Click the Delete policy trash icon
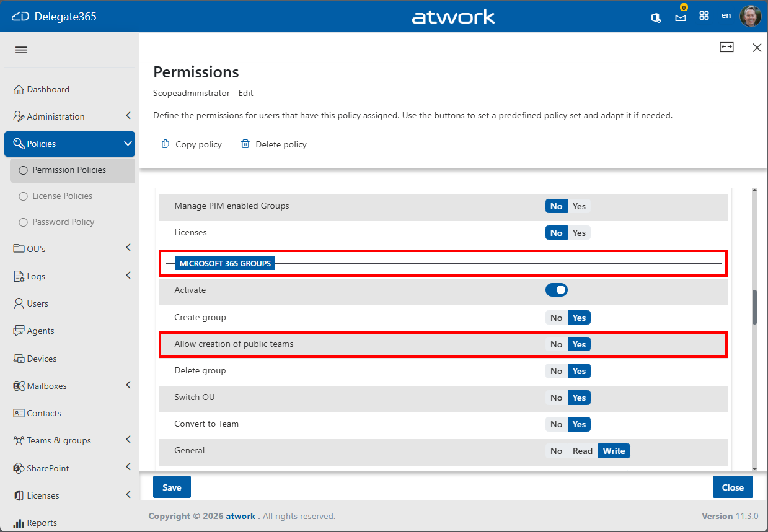Image resolution: width=768 pixels, height=532 pixels. [245, 144]
